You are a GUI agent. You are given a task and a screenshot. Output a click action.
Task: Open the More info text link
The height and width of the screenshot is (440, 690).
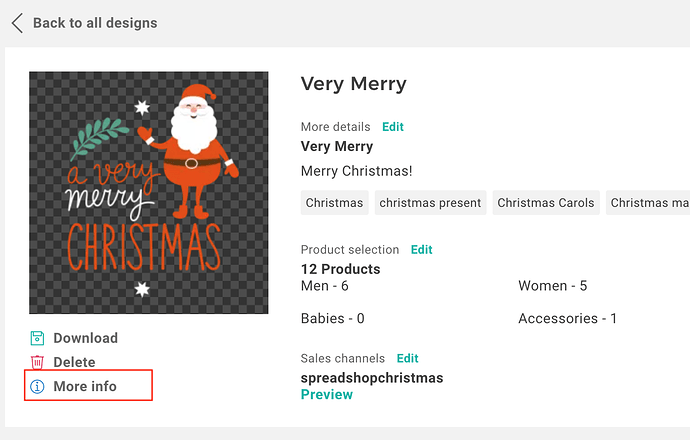85,386
